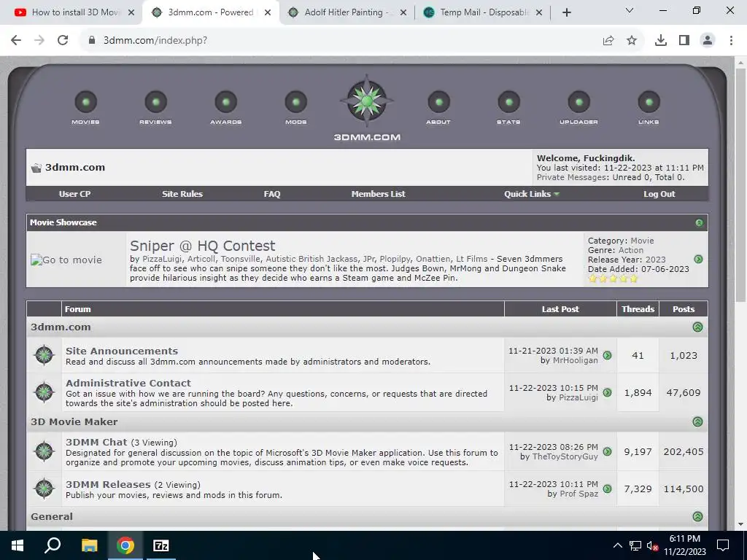Click the Go to movie thumbnail
Screen dimensions: 747x560
pyautogui.click(x=66, y=260)
